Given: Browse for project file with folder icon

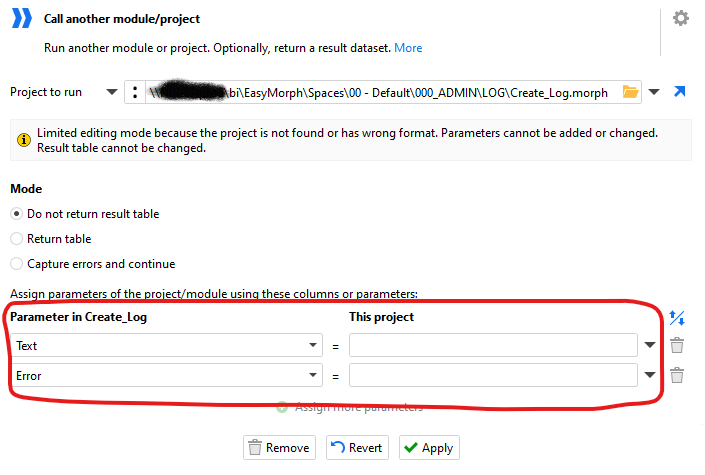Looking at the screenshot, I should tap(630, 92).
